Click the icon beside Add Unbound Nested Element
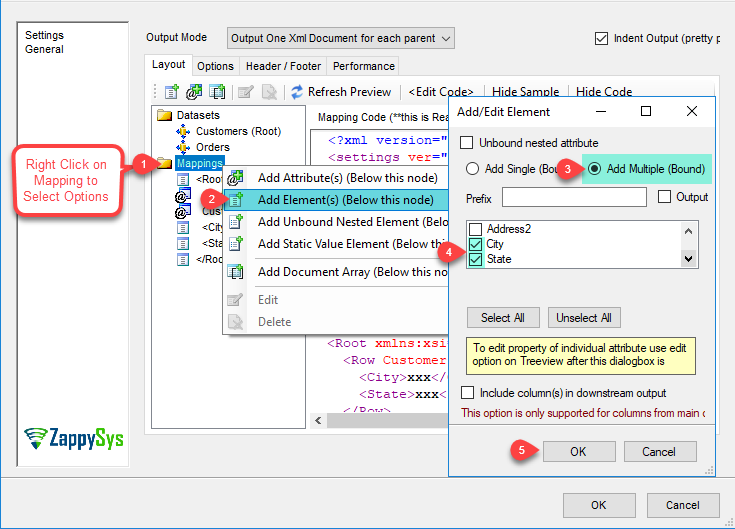 (235, 222)
